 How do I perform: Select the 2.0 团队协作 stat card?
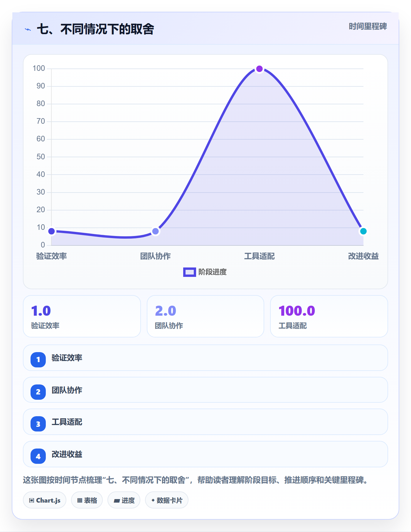(206, 316)
